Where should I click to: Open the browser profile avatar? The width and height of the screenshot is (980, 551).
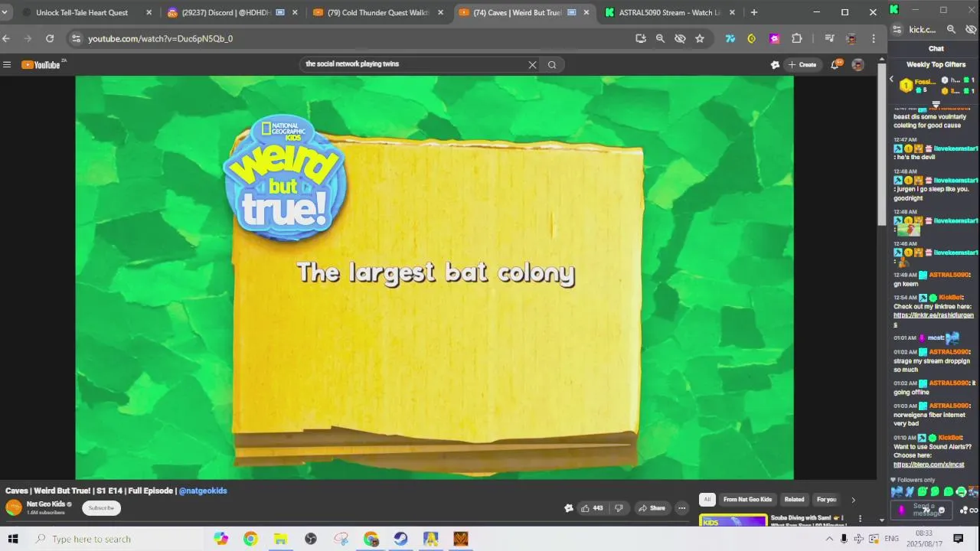point(851,38)
